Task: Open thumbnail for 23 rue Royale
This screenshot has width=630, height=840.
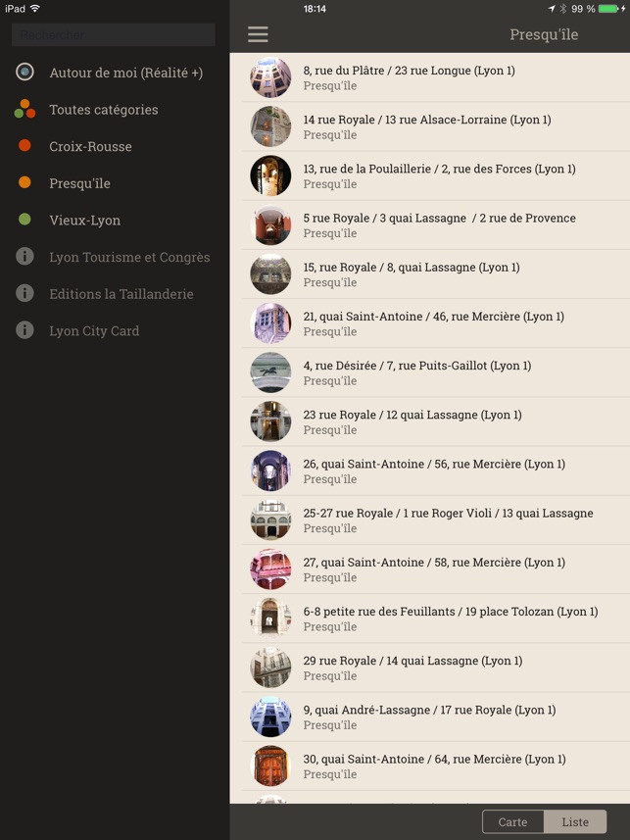Action: (270, 421)
